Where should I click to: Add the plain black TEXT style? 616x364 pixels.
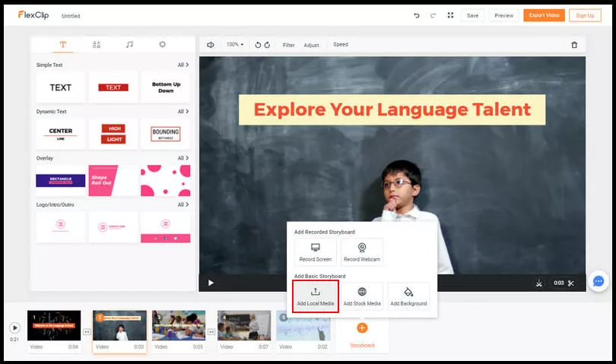pos(61,87)
